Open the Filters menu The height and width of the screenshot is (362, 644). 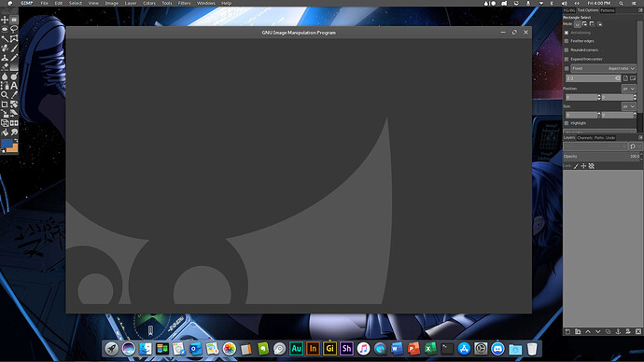point(184,4)
